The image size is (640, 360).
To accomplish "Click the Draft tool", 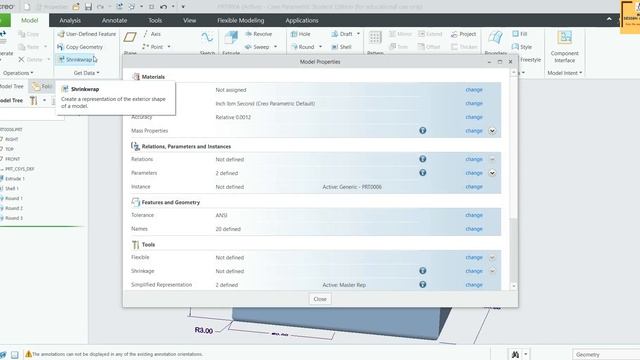I will [342, 34].
